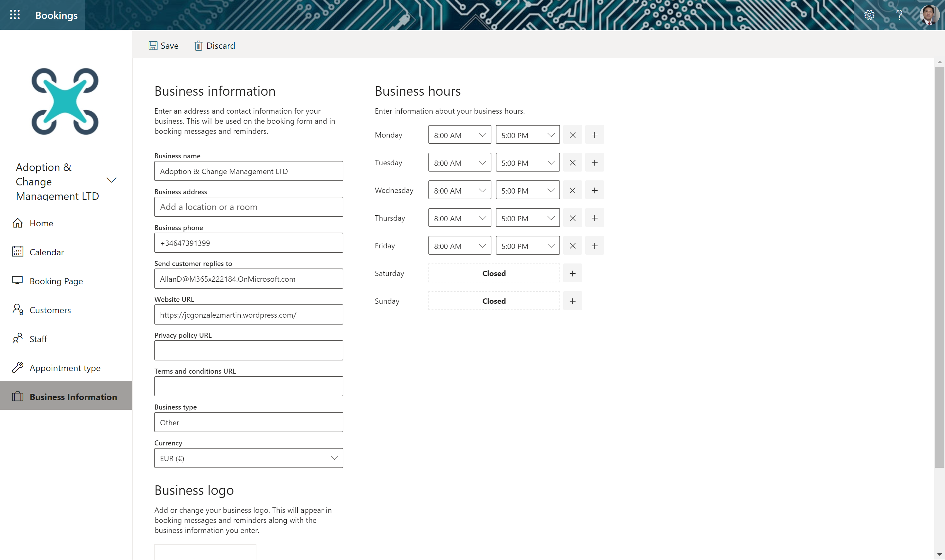Image resolution: width=945 pixels, height=560 pixels.
Task: Add hours for Sunday with plus
Action: [x=572, y=301]
